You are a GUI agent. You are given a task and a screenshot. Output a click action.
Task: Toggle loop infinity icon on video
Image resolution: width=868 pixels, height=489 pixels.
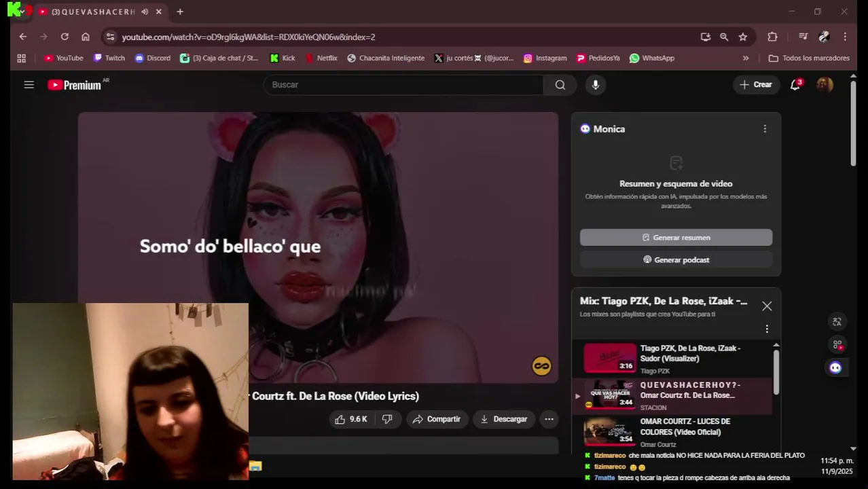click(x=541, y=367)
